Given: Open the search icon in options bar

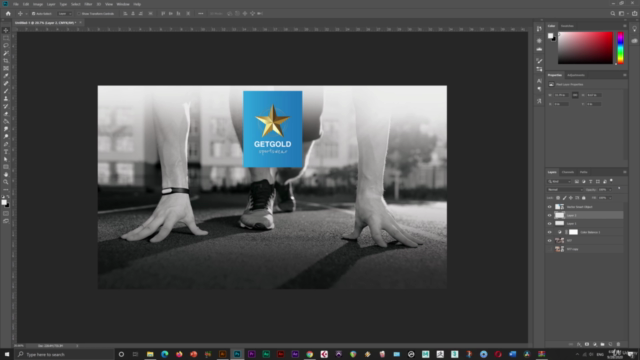Looking at the screenshot, I should click(x=613, y=13).
